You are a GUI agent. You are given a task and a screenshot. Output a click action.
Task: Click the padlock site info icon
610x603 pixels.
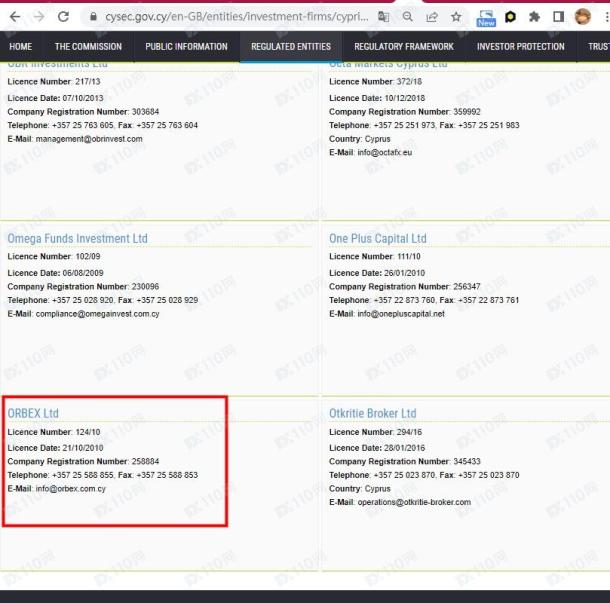pos(93,17)
